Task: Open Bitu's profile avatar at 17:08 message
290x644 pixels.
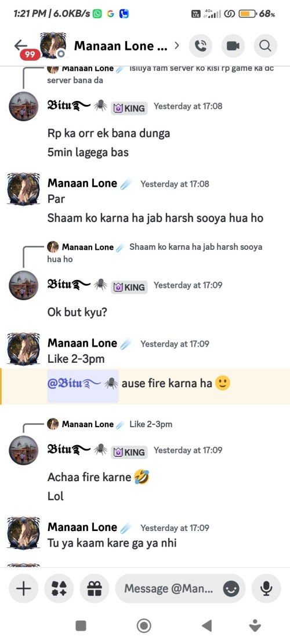Action: click(x=24, y=107)
